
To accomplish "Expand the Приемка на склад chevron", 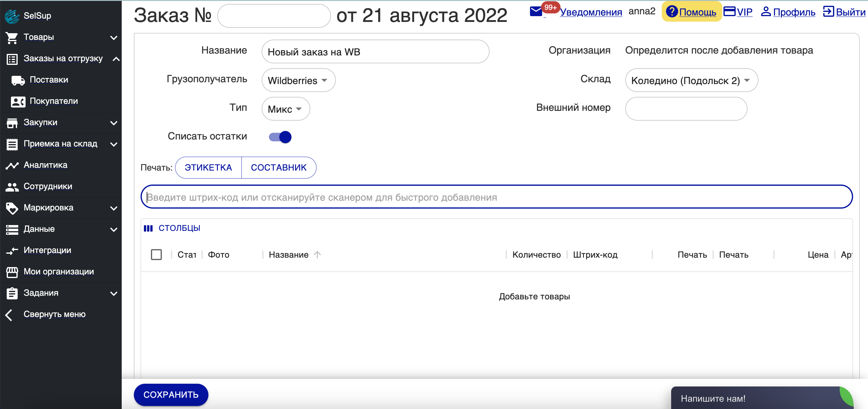I will click(x=114, y=144).
